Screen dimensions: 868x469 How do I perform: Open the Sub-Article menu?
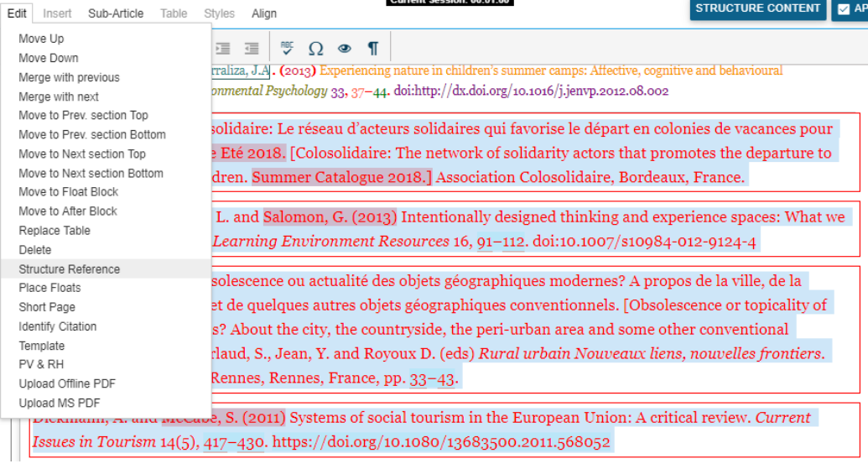point(116,13)
